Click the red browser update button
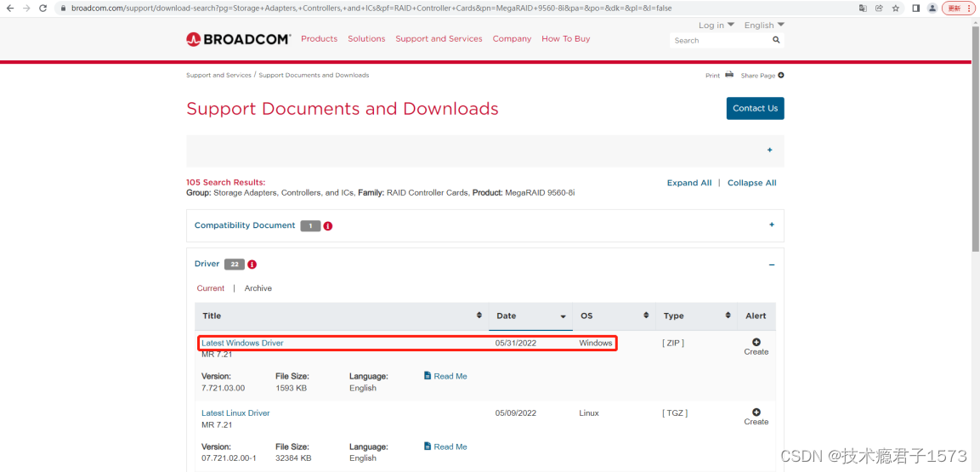The image size is (980, 472). click(958, 9)
